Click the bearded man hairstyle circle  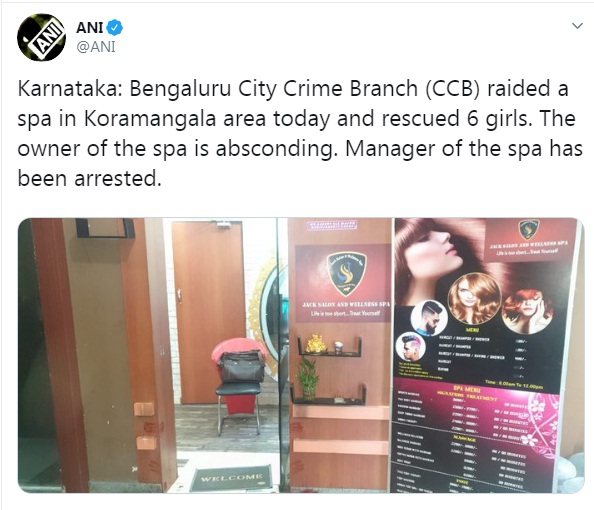[x=429, y=318]
